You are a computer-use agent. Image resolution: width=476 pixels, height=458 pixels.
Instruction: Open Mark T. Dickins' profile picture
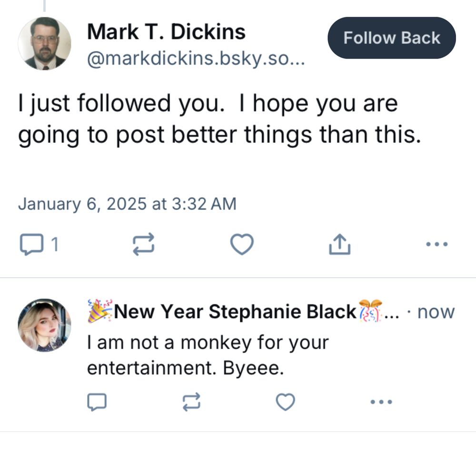click(44, 44)
